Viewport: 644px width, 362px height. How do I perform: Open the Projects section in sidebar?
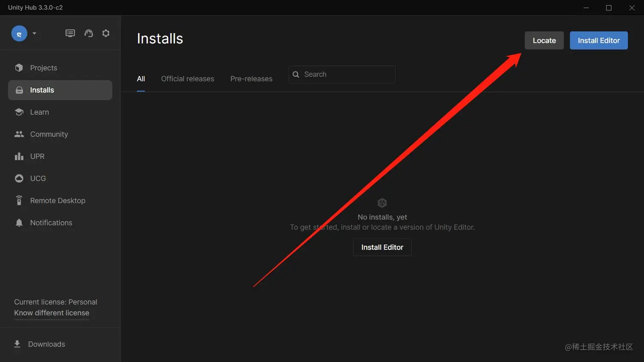43,68
